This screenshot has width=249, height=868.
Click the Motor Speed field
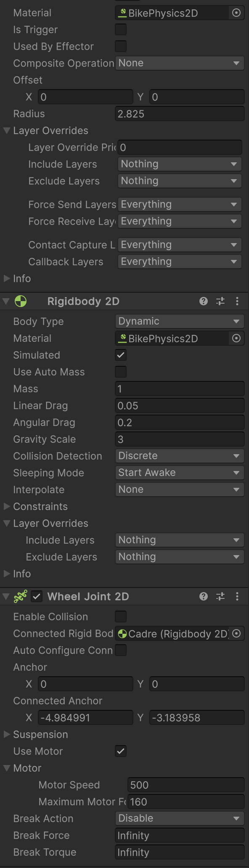[x=186, y=785]
